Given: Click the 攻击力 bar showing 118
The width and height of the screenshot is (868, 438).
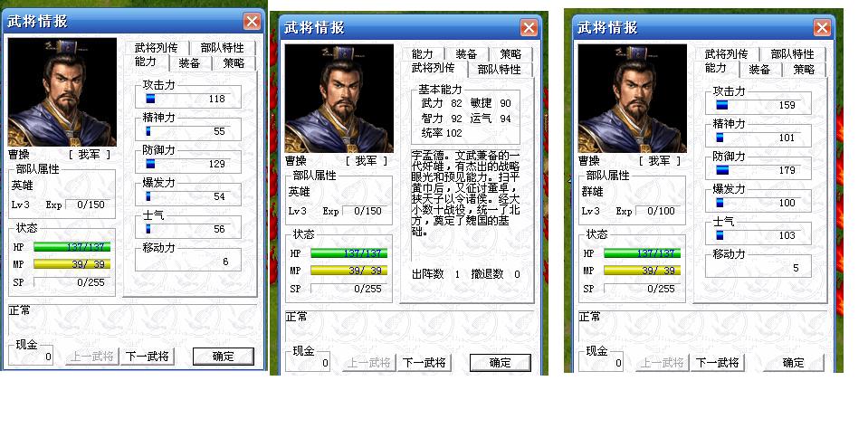Looking at the screenshot, I should (x=188, y=99).
